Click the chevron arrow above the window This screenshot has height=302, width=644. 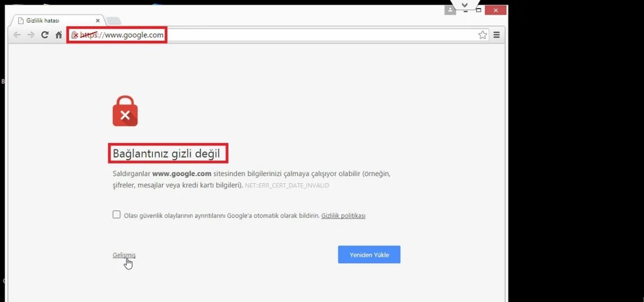(464, 4)
